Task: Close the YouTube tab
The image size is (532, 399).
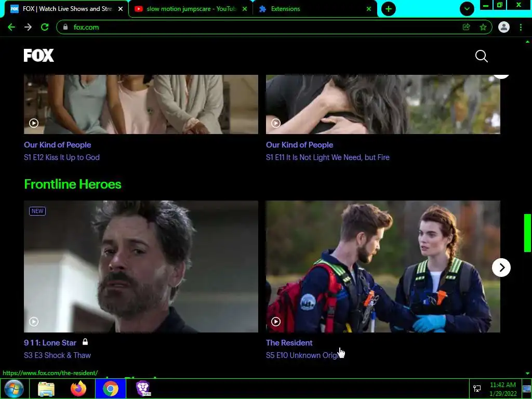Action: click(245, 9)
